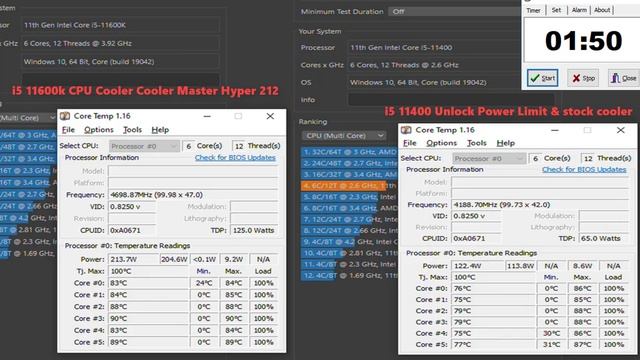
Task: Open Help menu in right Core Temp window
Action: 505,143
